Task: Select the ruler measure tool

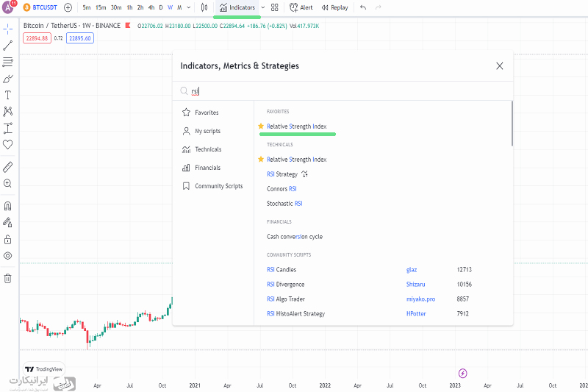Action: (x=7, y=167)
